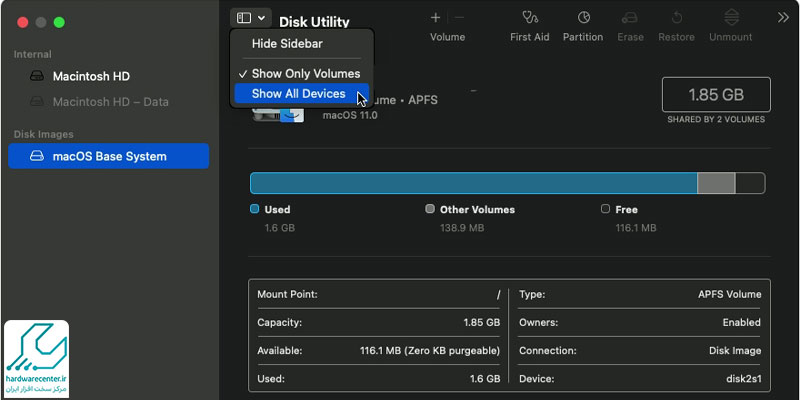800x400 pixels.
Task: Click the macOS 11.0 version text
Action: tap(350, 115)
